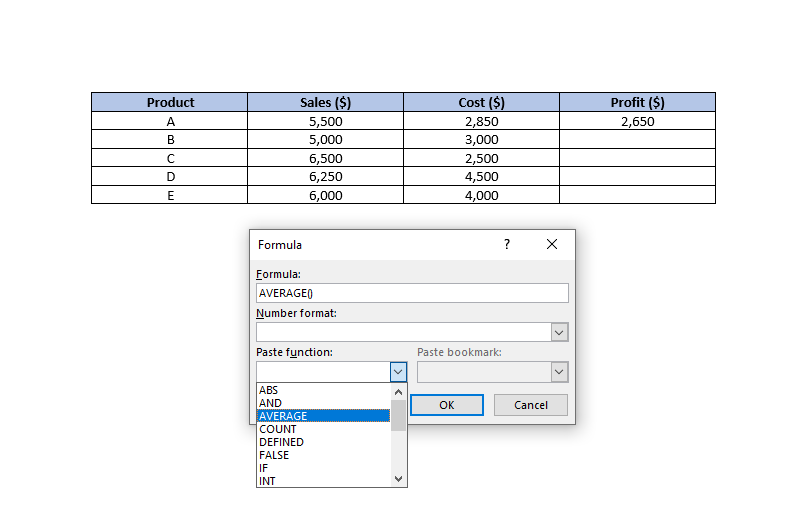Screen dimensions: 805x516
Task: Click the product B cell
Action: pyautogui.click(x=170, y=140)
